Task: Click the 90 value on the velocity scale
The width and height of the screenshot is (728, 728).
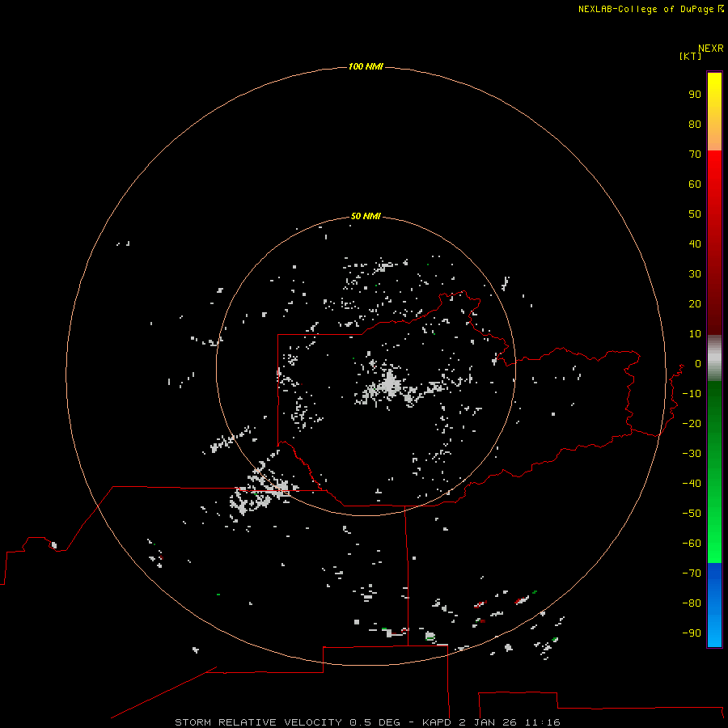Action: tap(695, 95)
